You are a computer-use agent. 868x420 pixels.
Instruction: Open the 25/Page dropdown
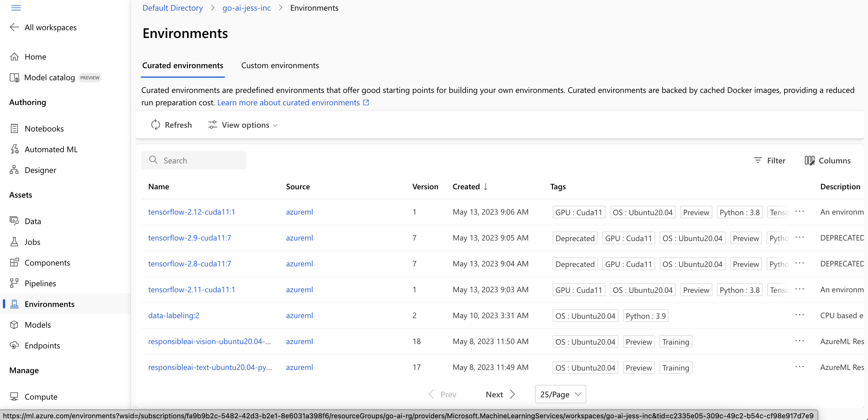(x=560, y=394)
